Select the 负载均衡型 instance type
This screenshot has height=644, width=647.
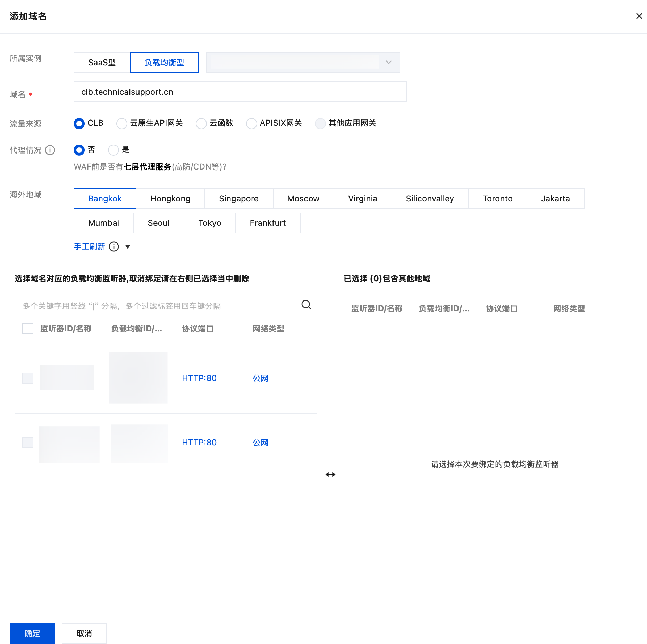point(164,63)
